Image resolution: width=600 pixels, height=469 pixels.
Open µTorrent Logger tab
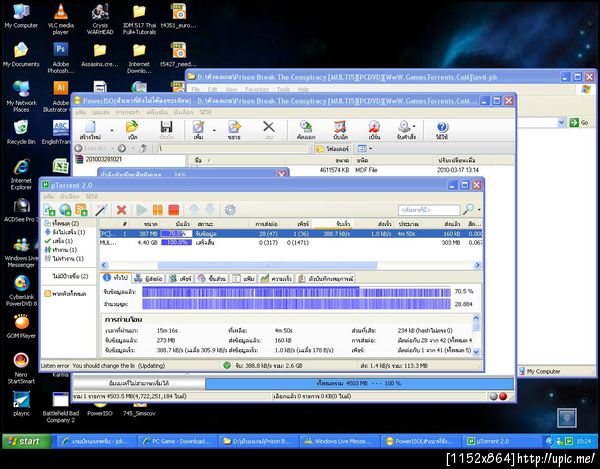tap(326, 279)
